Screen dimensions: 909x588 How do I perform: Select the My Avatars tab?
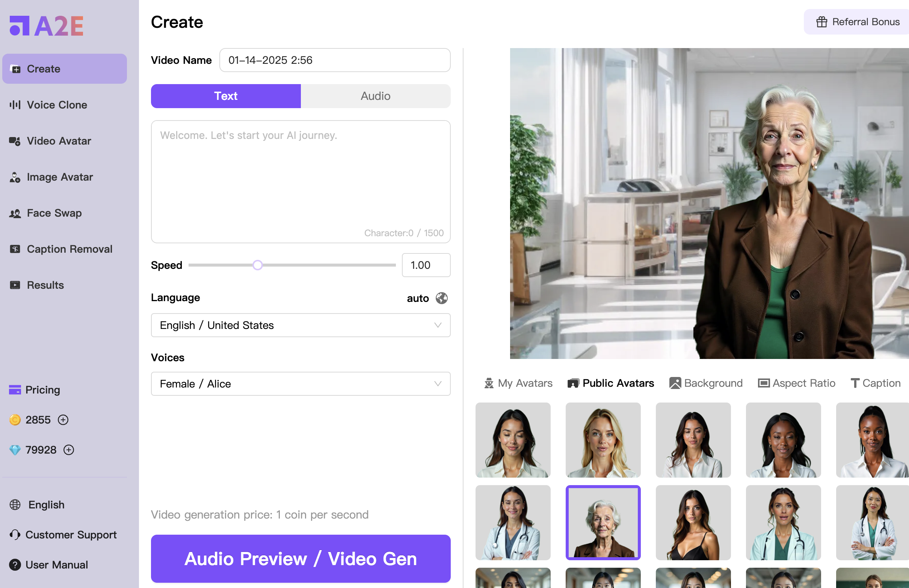518,383
